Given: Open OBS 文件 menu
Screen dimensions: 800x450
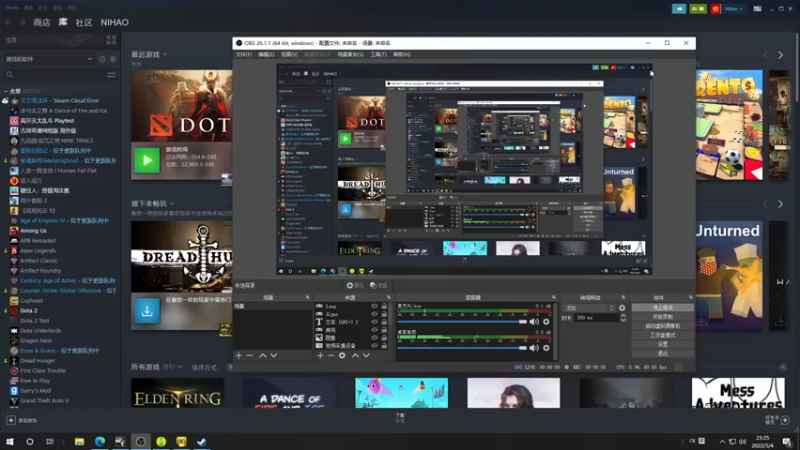Looking at the screenshot, I should point(243,55).
